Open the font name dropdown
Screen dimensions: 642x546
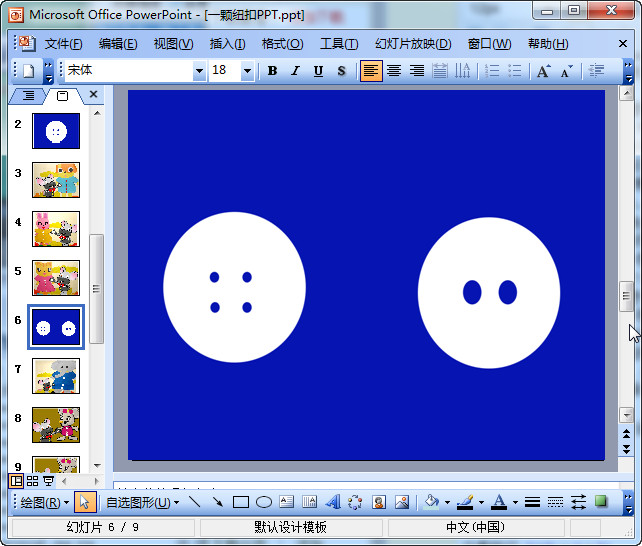point(199,71)
